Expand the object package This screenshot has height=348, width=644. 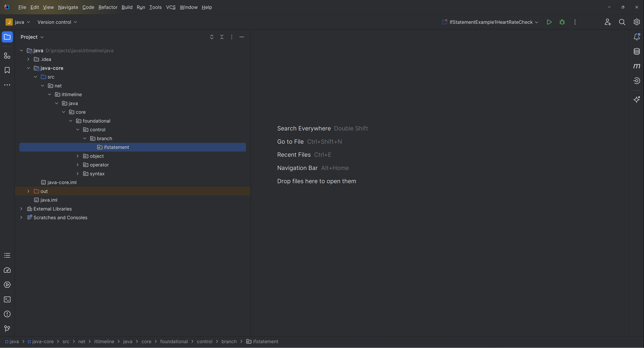coord(77,156)
